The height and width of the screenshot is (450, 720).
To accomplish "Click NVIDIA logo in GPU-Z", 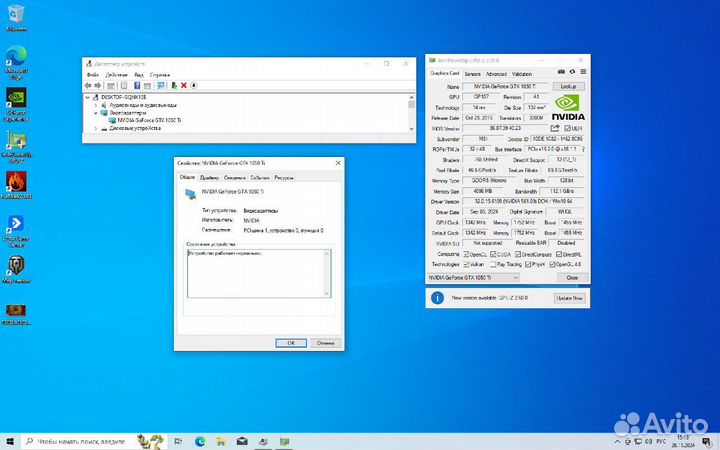I will point(568,108).
